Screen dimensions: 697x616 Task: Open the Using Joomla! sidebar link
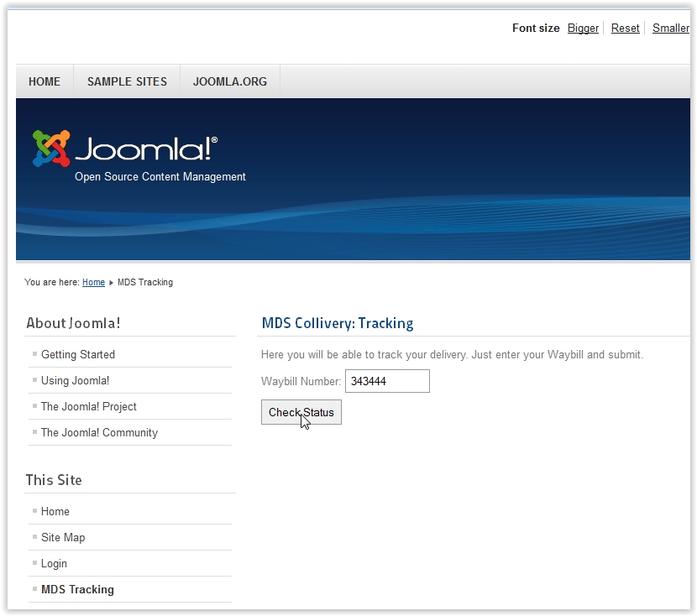click(76, 380)
